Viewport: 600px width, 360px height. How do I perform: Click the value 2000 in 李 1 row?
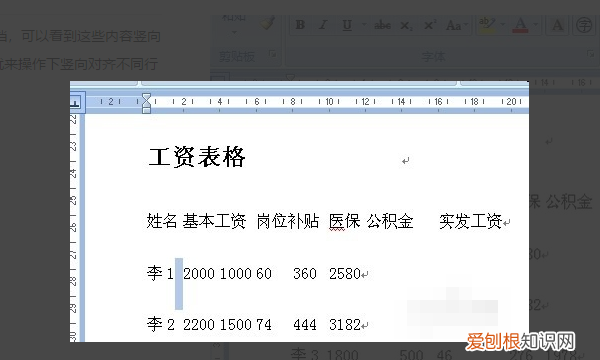[199, 274]
